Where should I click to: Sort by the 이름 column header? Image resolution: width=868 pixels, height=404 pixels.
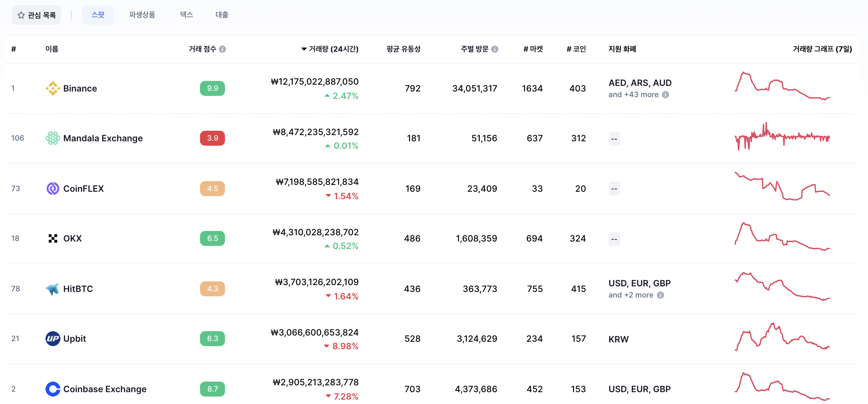[x=52, y=49]
